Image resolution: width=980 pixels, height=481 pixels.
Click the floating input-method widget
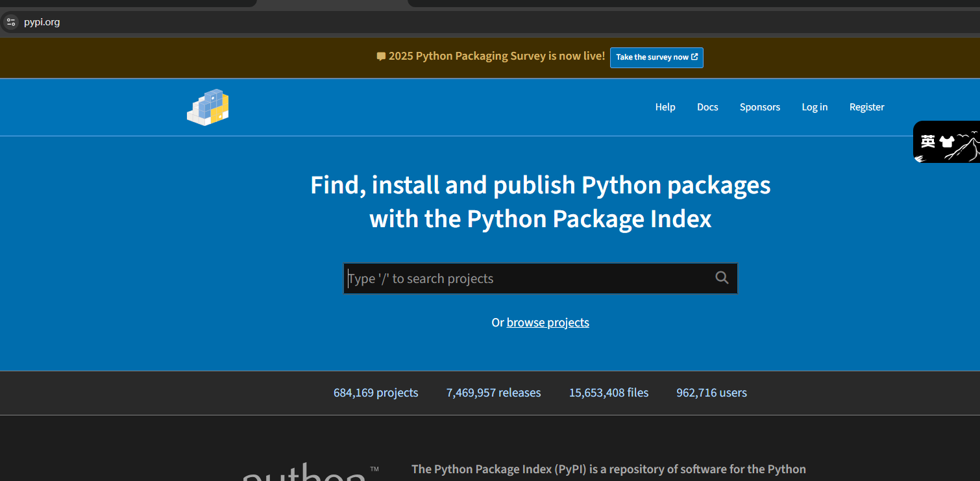[x=946, y=142]
